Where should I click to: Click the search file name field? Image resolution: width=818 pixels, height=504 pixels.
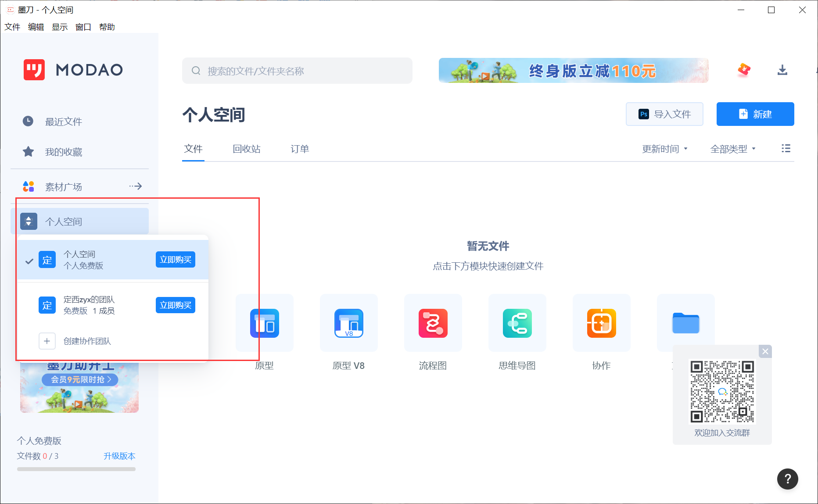pos(297,71)
